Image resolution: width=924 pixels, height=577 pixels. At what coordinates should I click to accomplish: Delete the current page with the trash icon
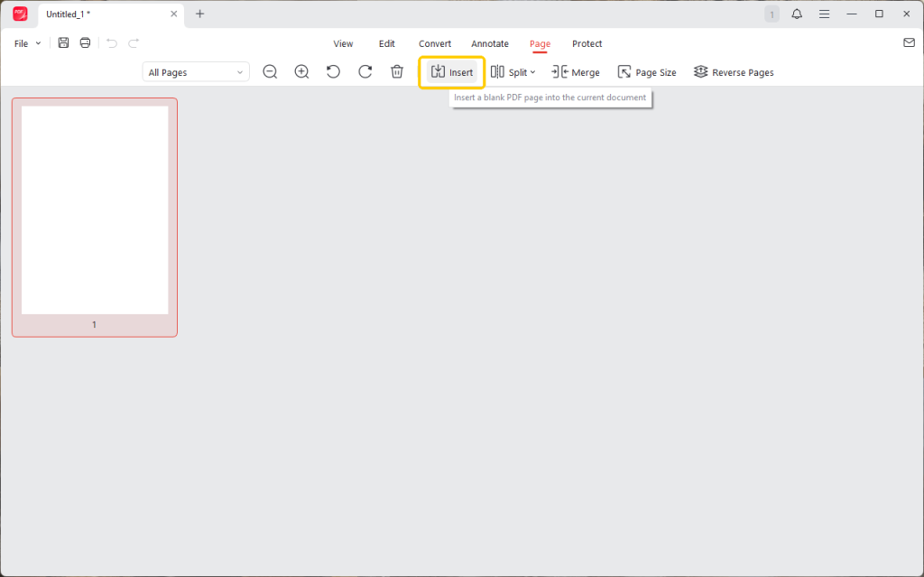[x=397, y=71]
